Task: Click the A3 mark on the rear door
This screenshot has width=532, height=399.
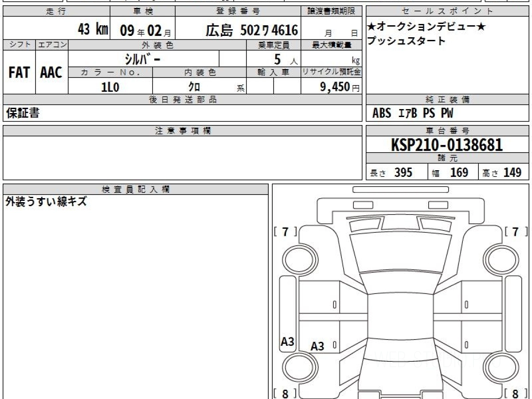Action: (317, 347)
